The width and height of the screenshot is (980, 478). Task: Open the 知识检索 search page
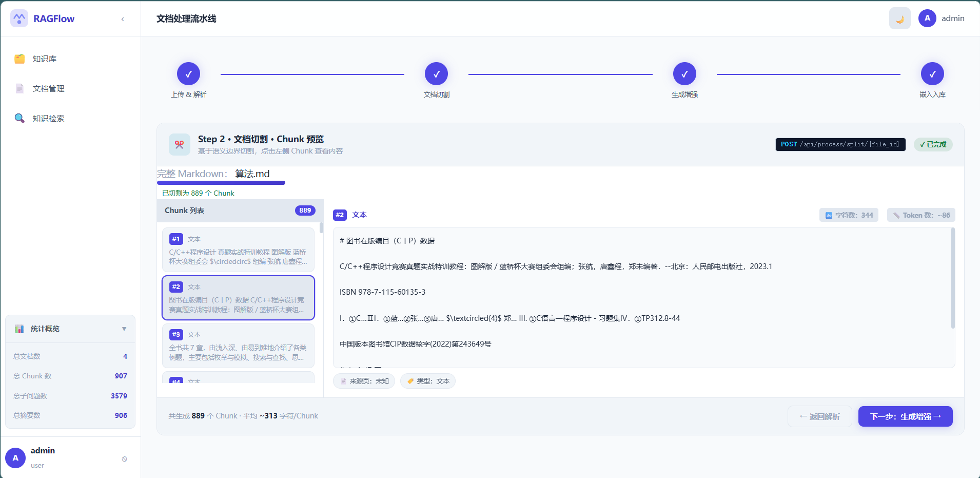click(48, 119)
